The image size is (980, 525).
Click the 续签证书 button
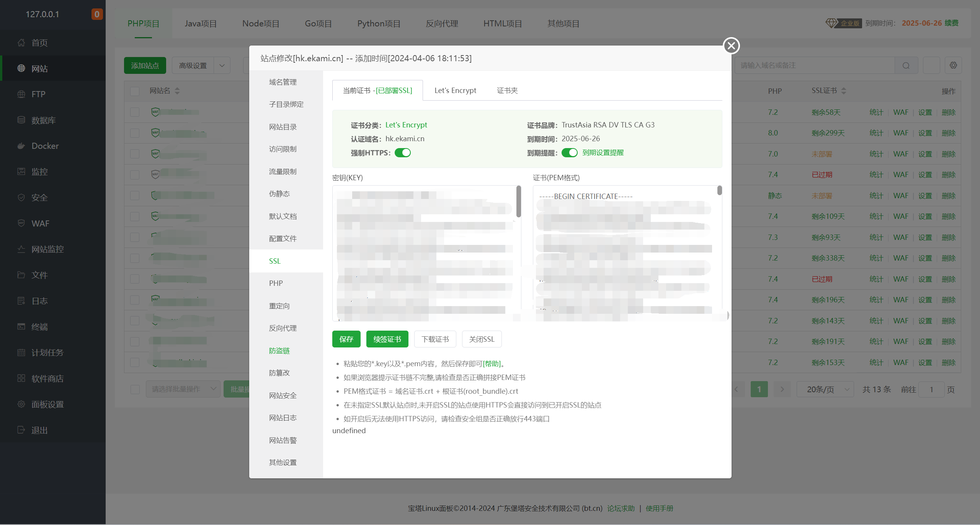[x=387, y=339]
